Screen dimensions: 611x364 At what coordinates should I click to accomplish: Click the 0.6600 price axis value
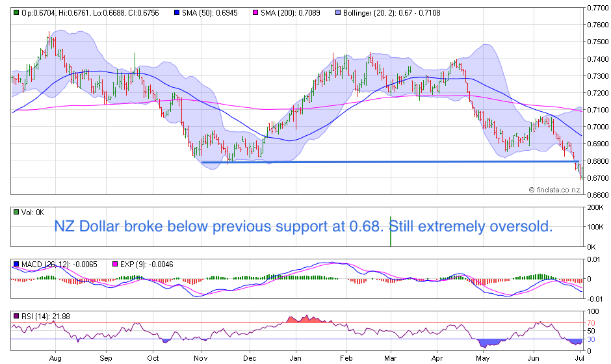tap(598, 194)
